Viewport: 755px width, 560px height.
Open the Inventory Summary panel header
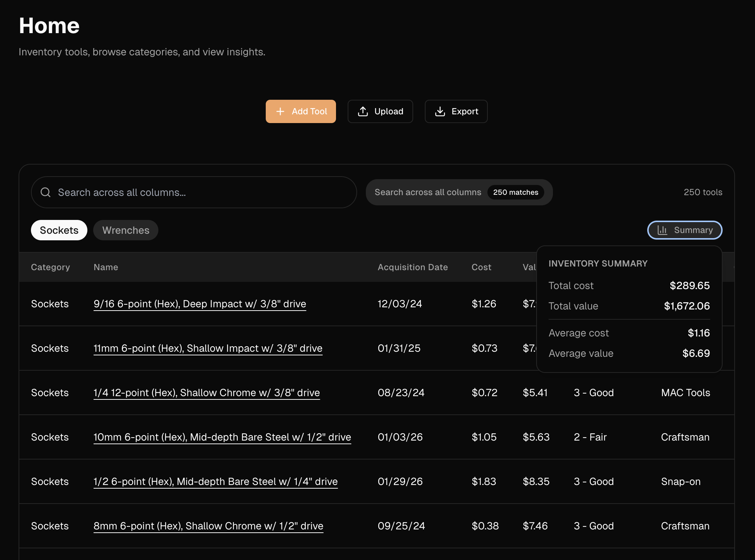click(x=598, y=263)
